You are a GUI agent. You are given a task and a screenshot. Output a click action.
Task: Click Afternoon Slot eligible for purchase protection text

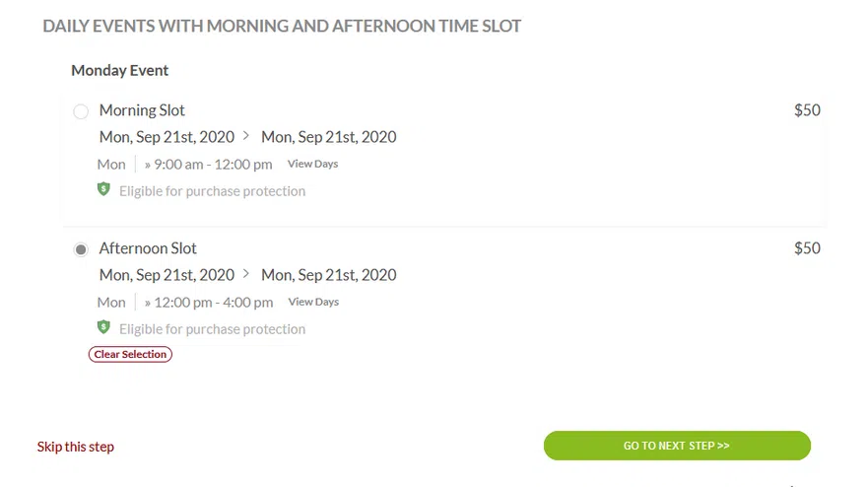pyautogui.click(x=212, y=329)
